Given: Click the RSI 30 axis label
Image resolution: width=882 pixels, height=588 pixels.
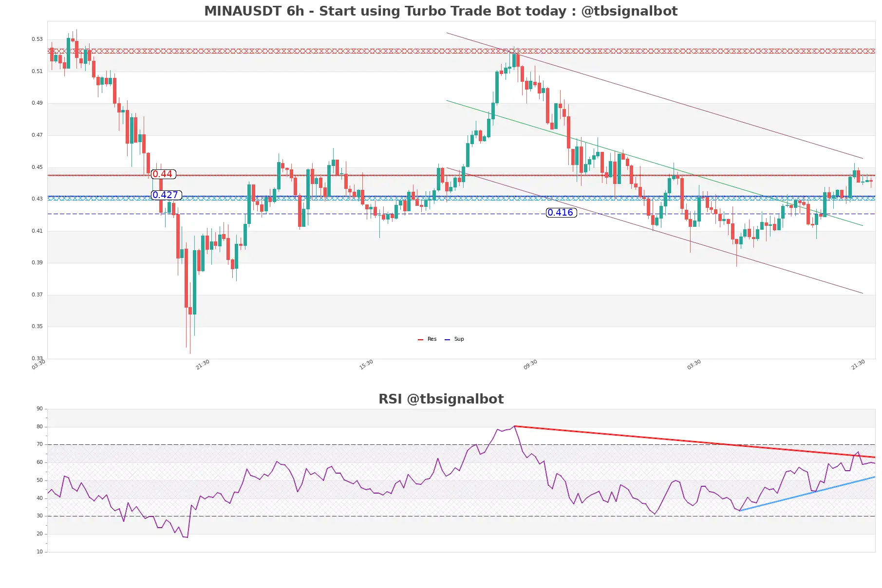Looking at the screenshot, I should 39,516.
